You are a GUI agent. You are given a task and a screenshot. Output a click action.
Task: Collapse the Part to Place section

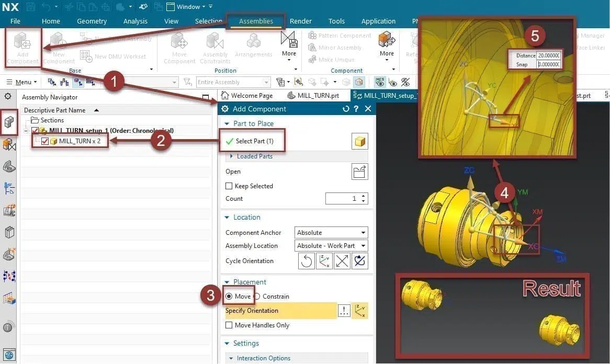click(227, 123)
